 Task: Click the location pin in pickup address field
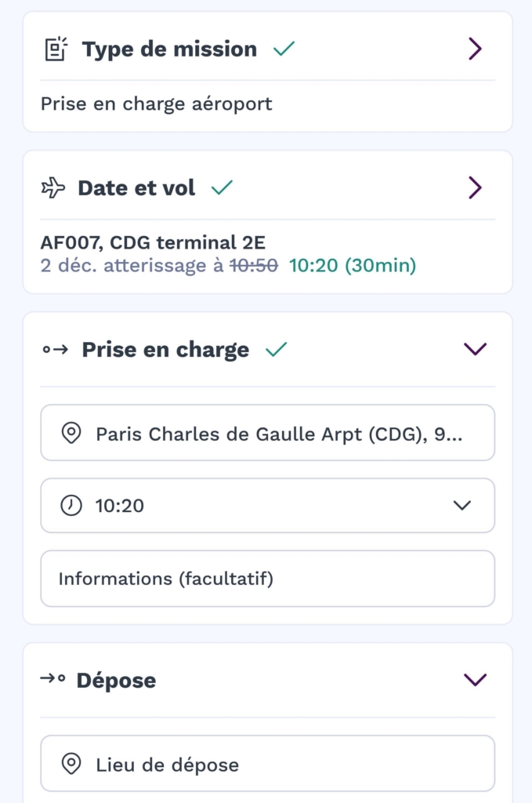pos(71,433)
